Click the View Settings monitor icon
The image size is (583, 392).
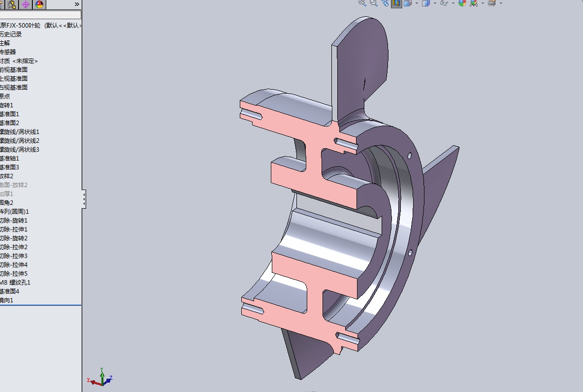pos(492,3)
